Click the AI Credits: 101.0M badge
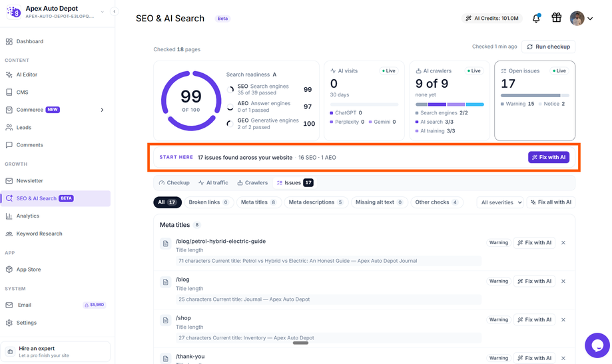 492,19
